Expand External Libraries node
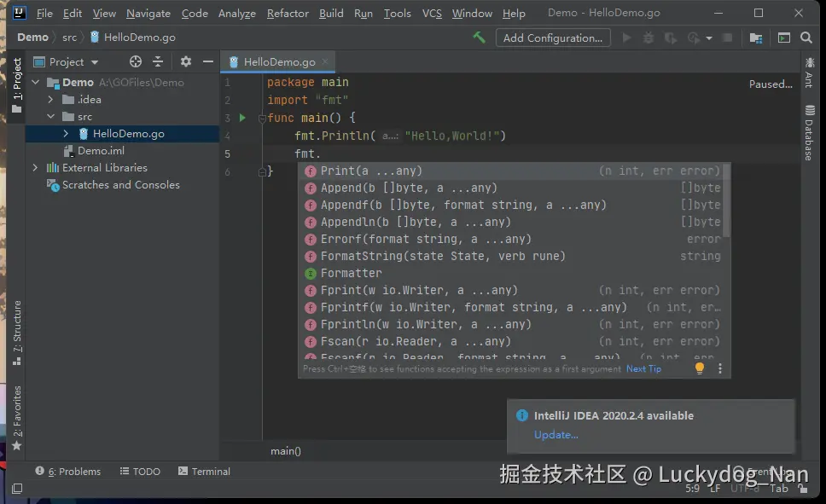 [35, 167]
